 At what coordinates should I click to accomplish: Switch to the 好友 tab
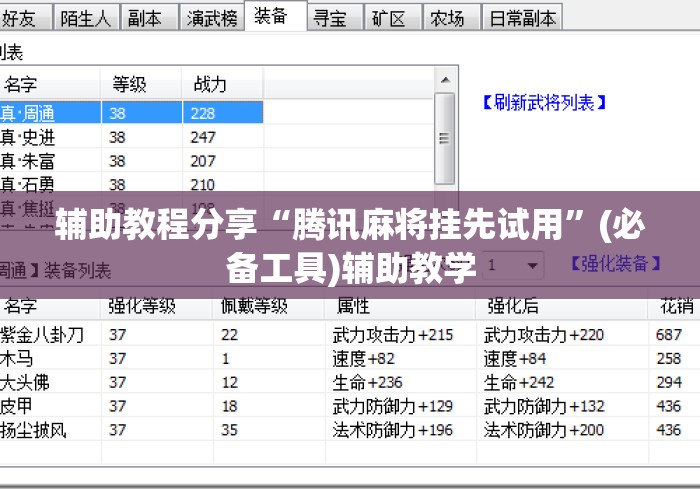pos(25,18)
